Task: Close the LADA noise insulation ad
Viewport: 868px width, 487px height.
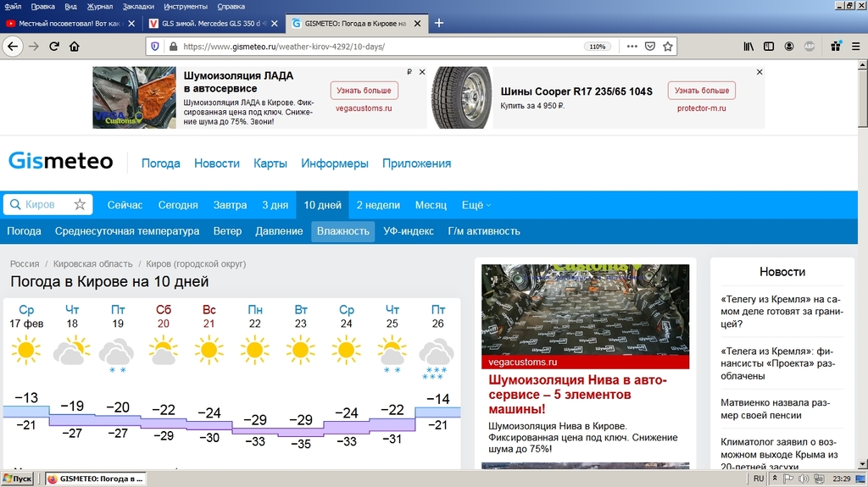Action: (x=422, y=72)
